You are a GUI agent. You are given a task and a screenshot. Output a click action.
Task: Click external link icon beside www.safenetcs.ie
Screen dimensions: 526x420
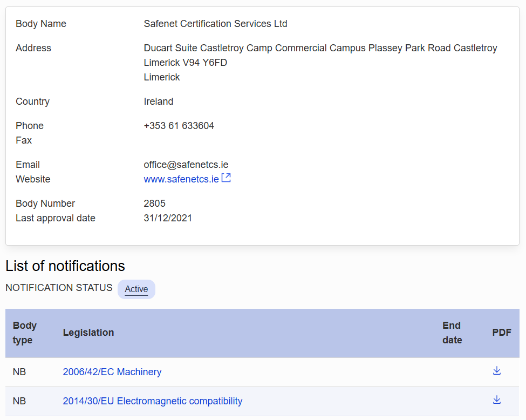(x=227, y=178)
